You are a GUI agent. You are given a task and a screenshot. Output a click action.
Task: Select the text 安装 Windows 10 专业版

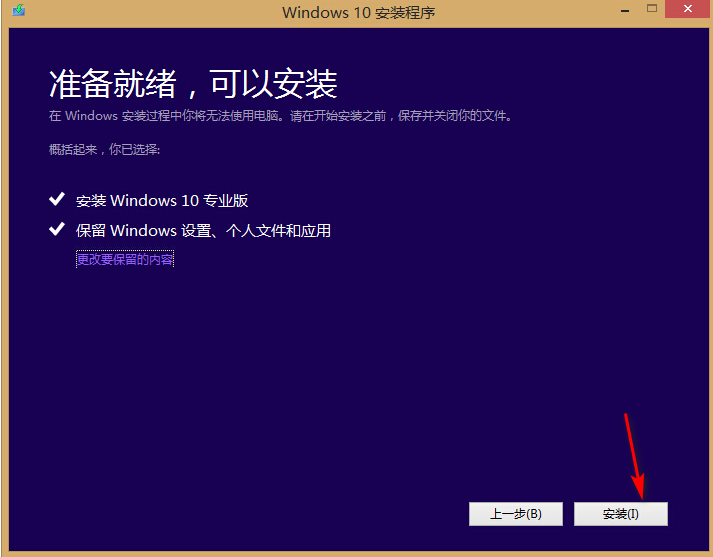tap(162, 201)
